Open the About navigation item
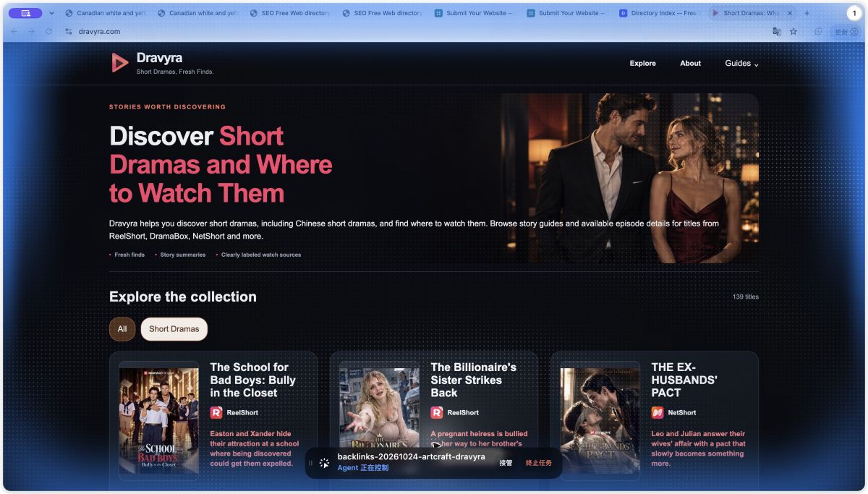868x494 pixels. [x=690, y=64]
